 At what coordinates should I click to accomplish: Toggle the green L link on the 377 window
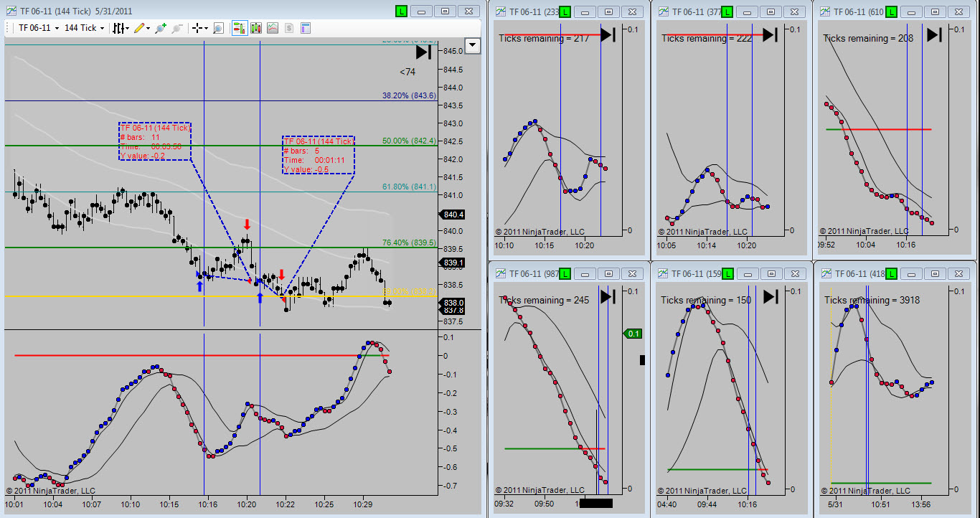[728, 11]
